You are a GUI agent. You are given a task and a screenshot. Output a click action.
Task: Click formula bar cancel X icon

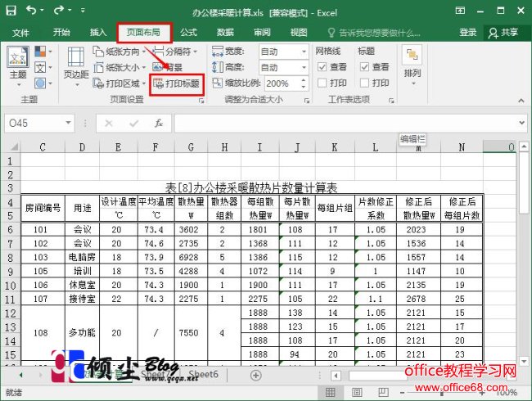109,123
